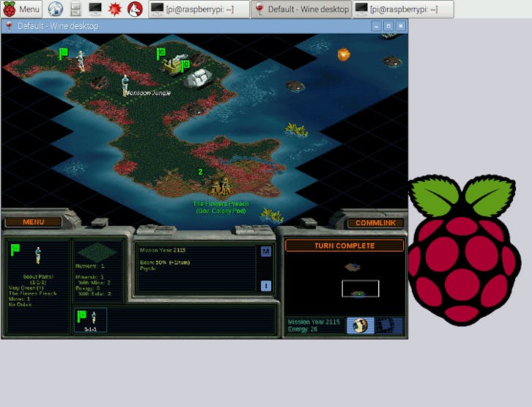
Task: Launch the Mathematica red spiky icon
Action: (114, 9)
